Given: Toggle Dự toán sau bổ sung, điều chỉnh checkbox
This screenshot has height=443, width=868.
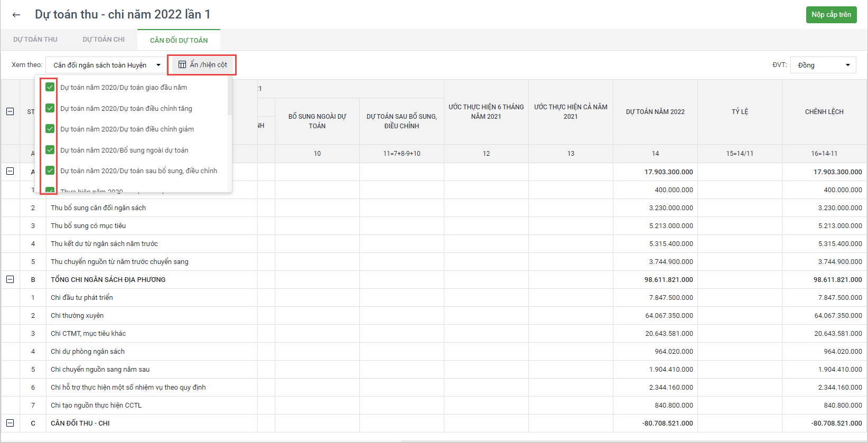Looking at the screenshot, I should (x=50, y=171).
